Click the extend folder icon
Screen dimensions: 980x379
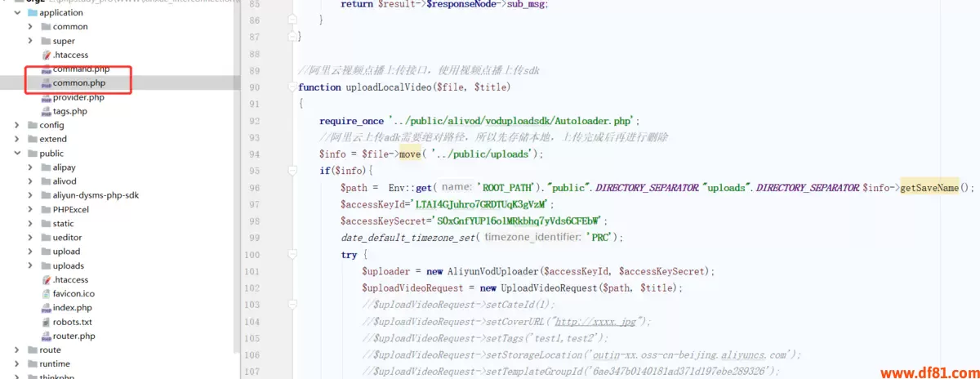tap(32, 139)
